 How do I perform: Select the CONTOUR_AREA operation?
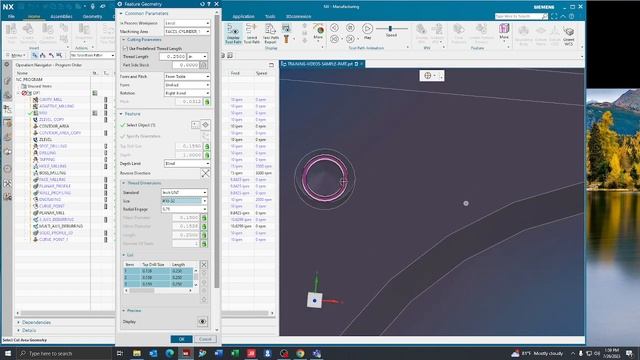coord(54,126)
